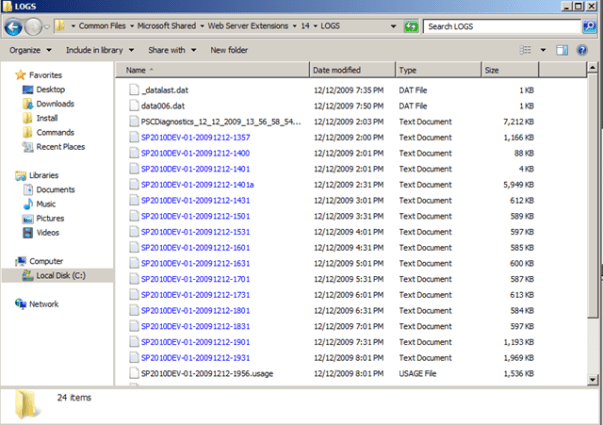Sort by the Size column header

492,71
